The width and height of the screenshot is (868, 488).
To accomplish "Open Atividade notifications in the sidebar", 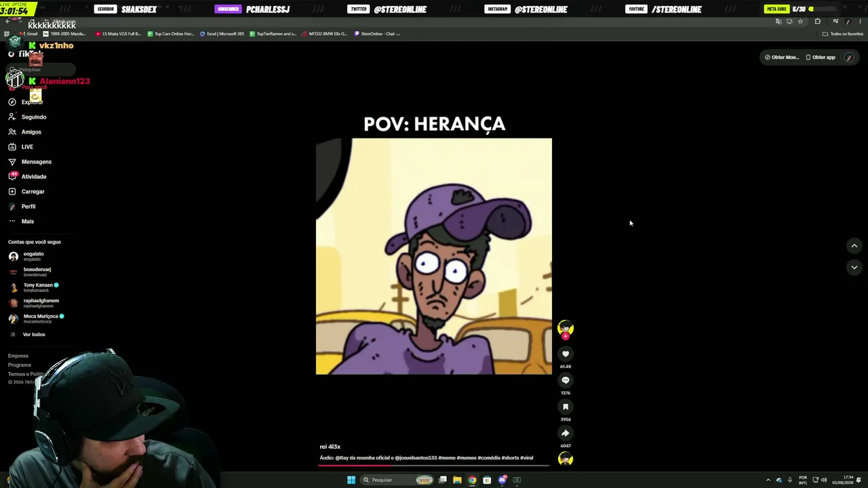I will 28,177.
